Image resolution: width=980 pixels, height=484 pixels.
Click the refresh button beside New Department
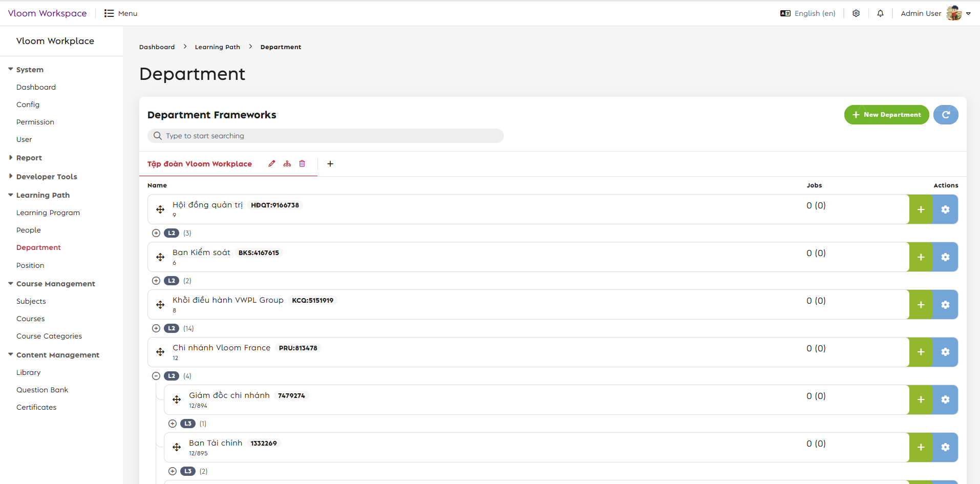click(x=946, y=115)
